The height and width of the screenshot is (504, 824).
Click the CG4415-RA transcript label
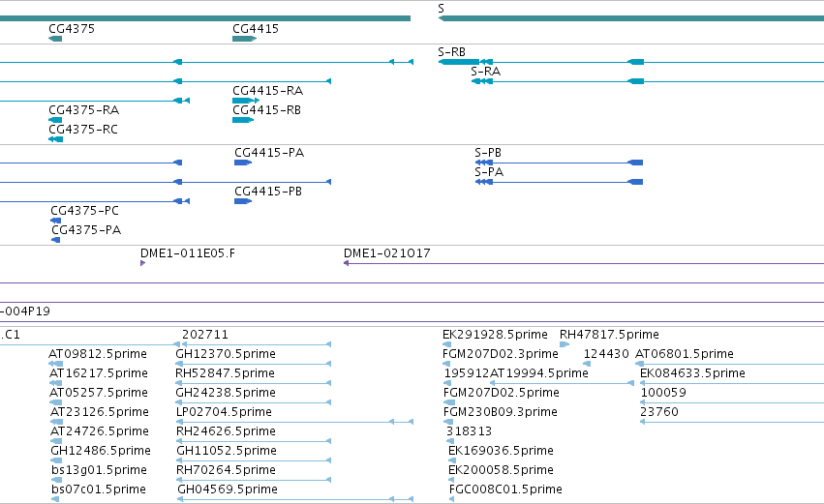267,91
